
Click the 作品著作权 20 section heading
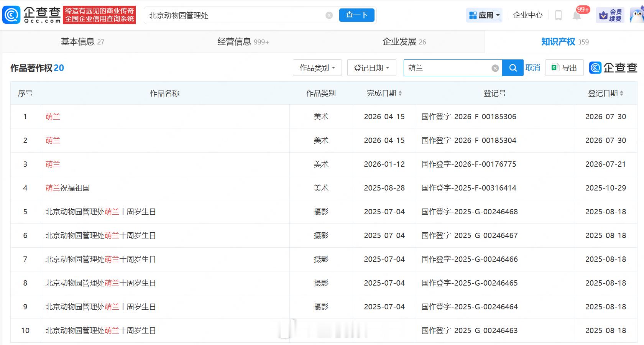(37, 68)
